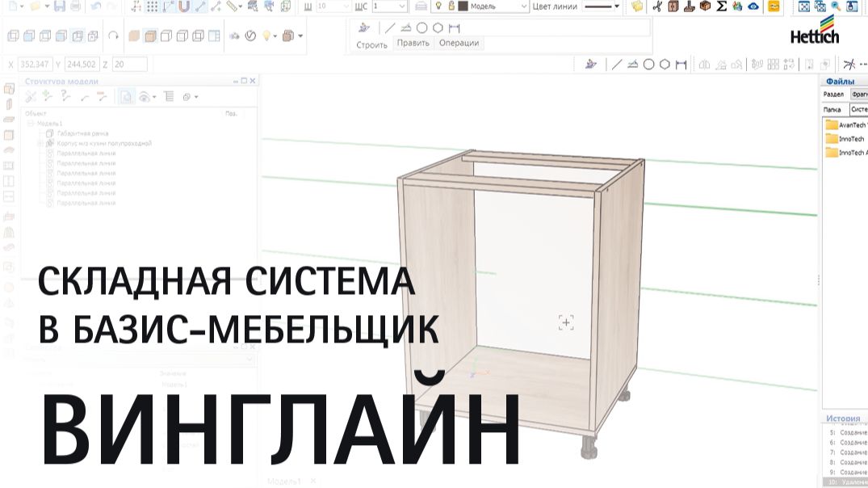868x488 pixels.
Task: Toggle the layer lightbulb visibility icon
Action: click(438, 6)
